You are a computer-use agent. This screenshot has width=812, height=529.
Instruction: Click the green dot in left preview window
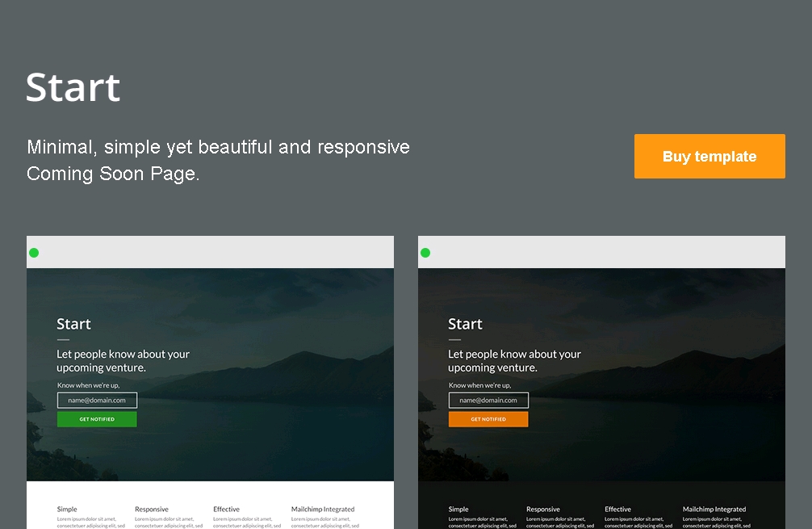coord(34,253)
